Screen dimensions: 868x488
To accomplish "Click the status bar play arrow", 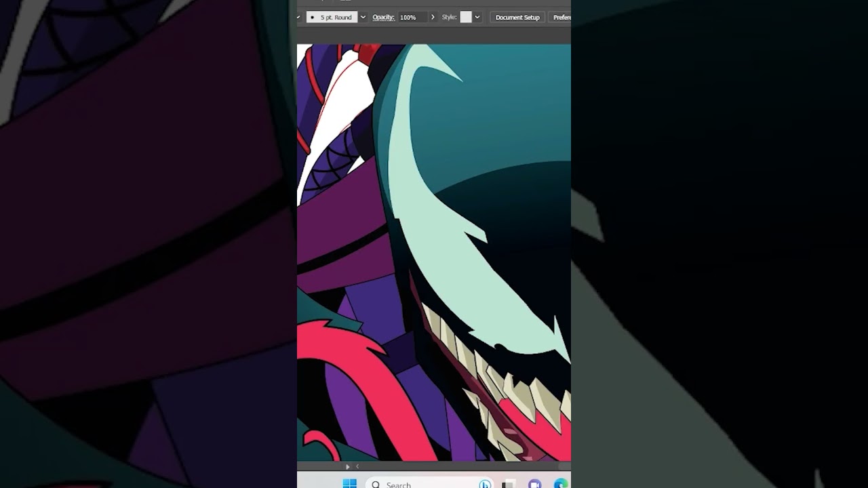I will point(348,466).
